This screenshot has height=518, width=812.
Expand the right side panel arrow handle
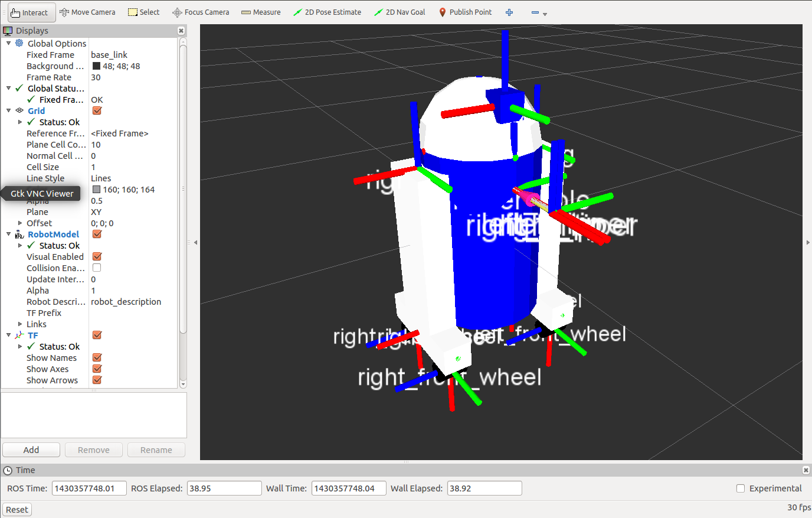coord(807,242)
